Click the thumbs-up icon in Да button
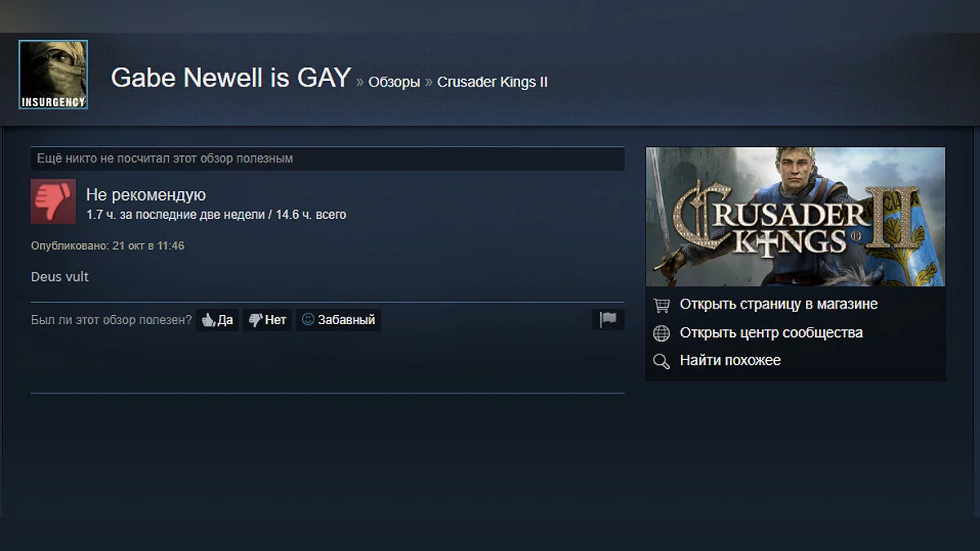This screenshot has height=551, width=980. 208,320
